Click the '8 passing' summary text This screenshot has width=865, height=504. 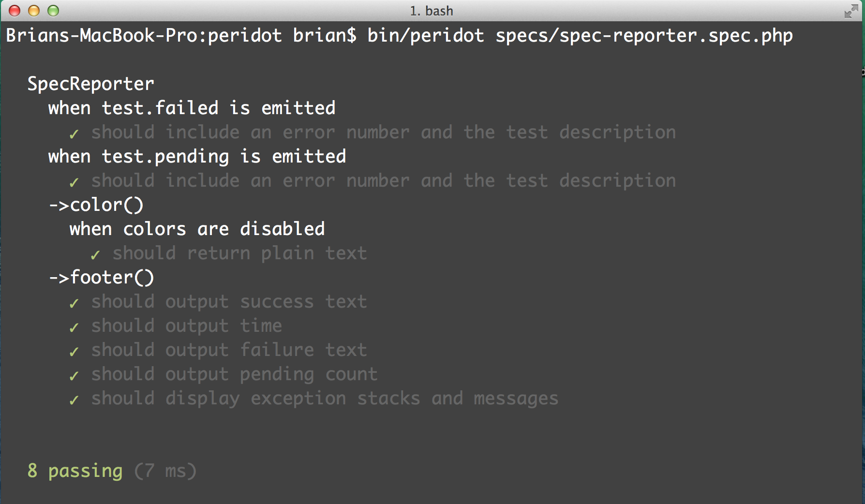(75, 471)
